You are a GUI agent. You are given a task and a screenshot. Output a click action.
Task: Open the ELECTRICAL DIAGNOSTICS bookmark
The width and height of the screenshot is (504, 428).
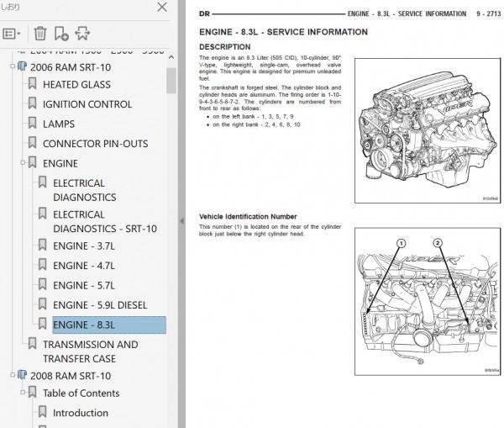[x=85, y=190]
